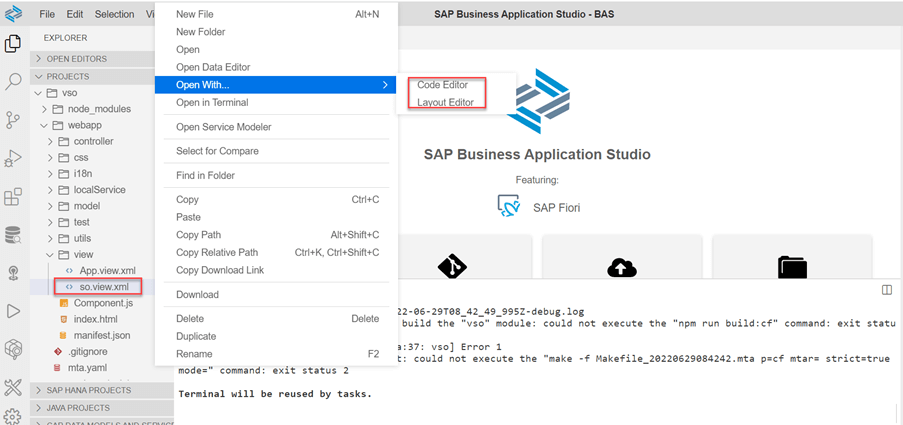Click the cloud upload icon on welcome page

(621, 267)
